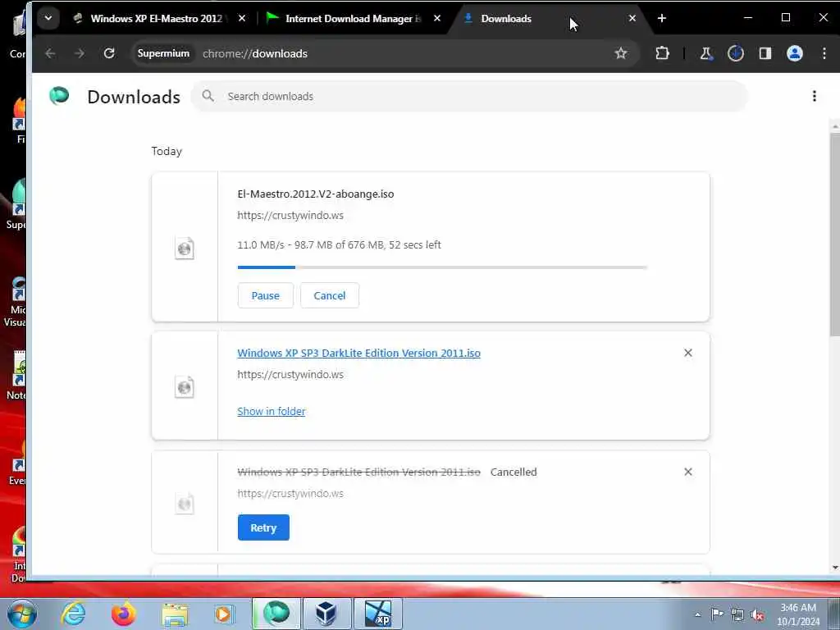Open Windows Explorer from the taskbar
This screenshot has height=630, width=840.
pos(175,614)
